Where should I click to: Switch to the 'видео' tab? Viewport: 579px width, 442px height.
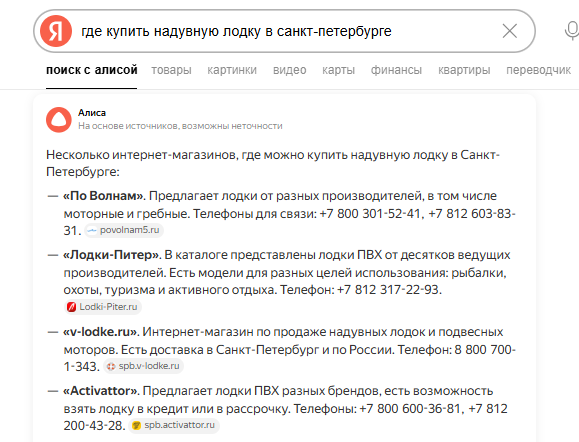click(x=290, y=70)
